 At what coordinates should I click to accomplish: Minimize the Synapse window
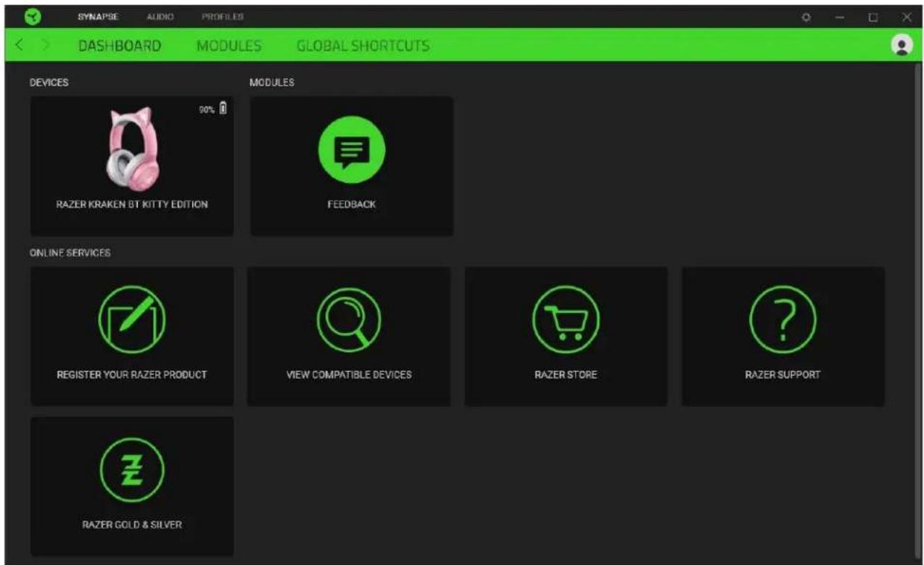(x=840, y=17)
